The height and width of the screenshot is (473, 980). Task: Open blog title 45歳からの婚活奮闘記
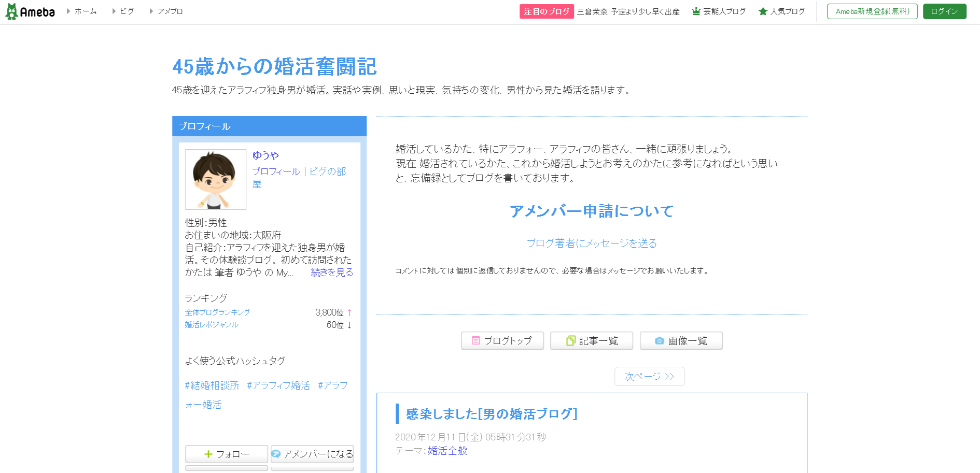pos(274,67)
